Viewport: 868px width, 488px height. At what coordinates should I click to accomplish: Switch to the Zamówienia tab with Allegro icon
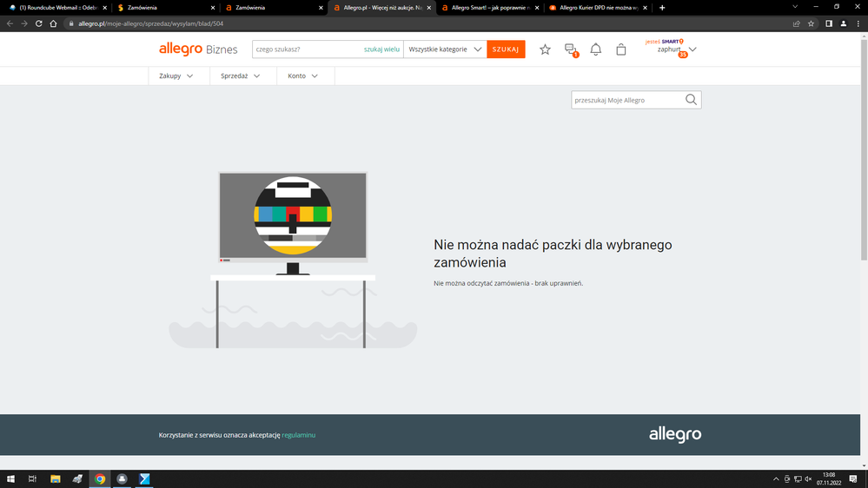272,8
